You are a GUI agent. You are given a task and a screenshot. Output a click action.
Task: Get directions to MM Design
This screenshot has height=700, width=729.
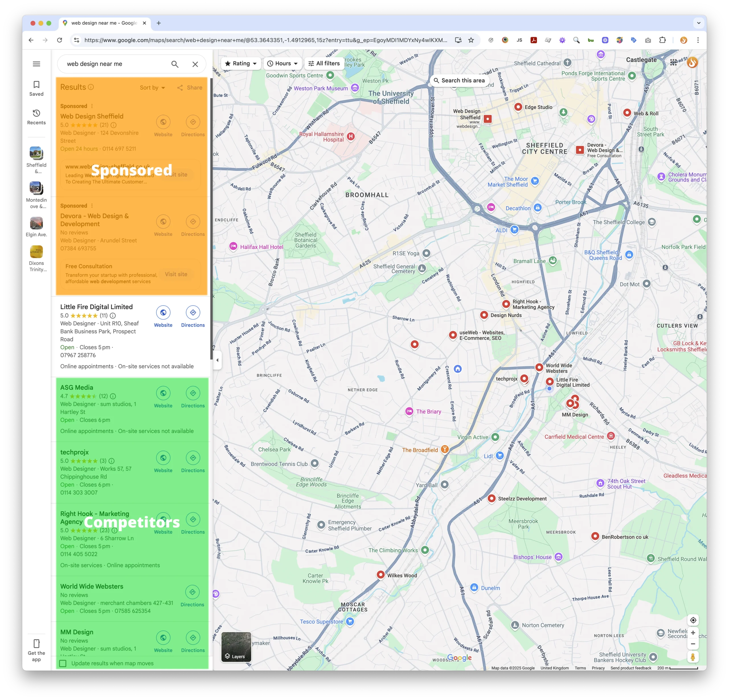coord(193,638)
